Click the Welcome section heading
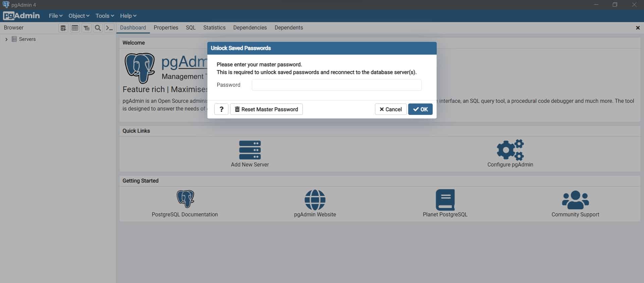 pos(133,43)
